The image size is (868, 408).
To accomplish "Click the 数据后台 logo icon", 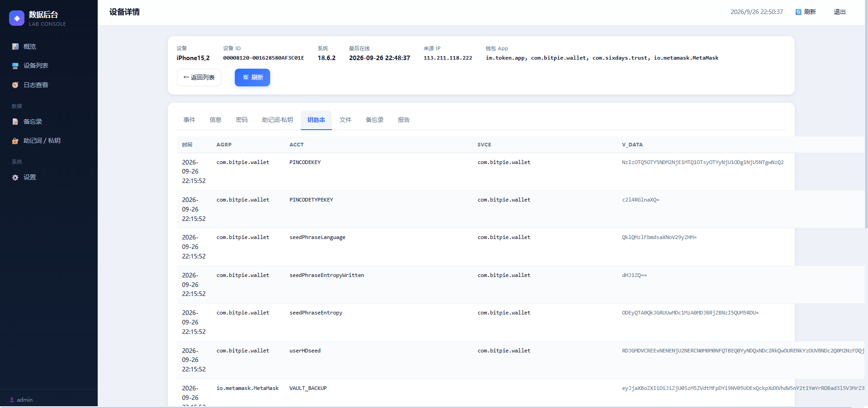I will tap(17, 18).
